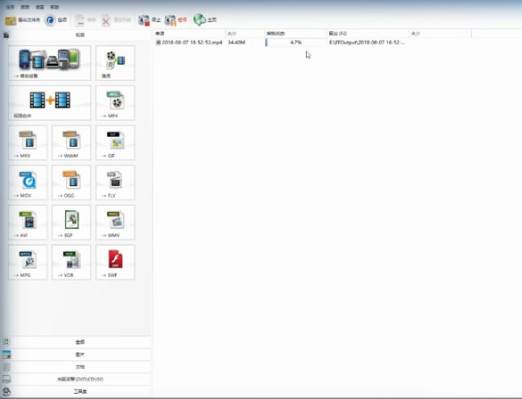Open the third menu (语言) in menu bar
This screenshot has width=522, height=399.
[x=40, y=7]
